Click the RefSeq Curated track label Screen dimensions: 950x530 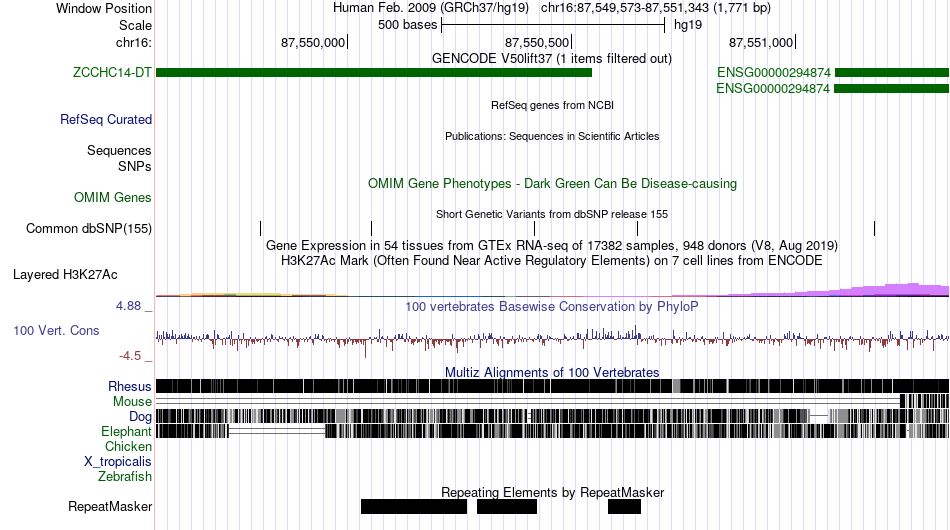click(106, 119)
